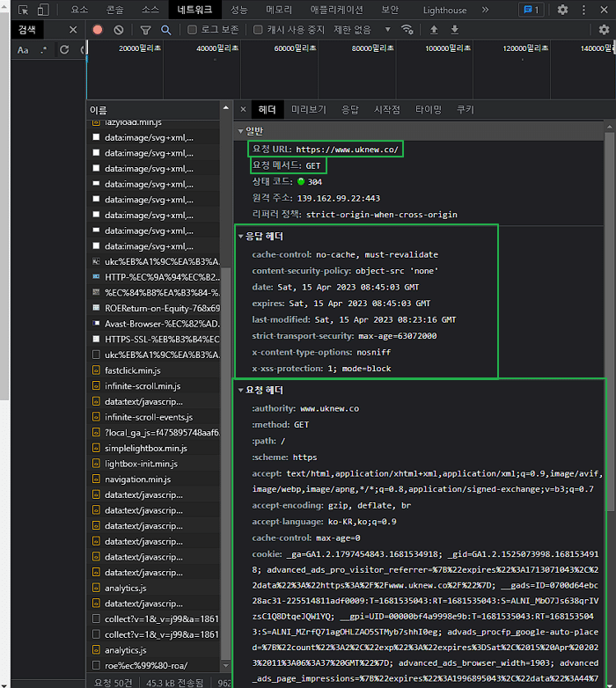
Task: Open DevTools settings gear at top
Action: click(x=562, y=10)
